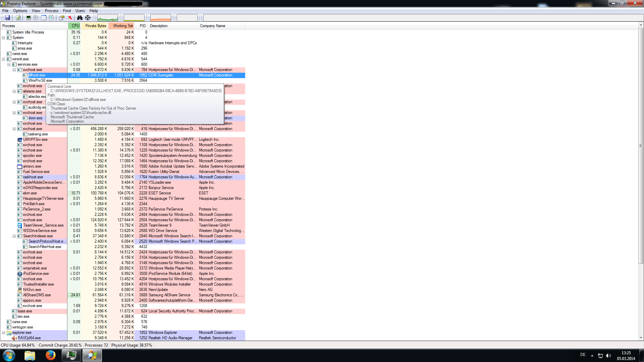
Task: Sort by the Private Bytes column header
Action: tap(95, 26)
